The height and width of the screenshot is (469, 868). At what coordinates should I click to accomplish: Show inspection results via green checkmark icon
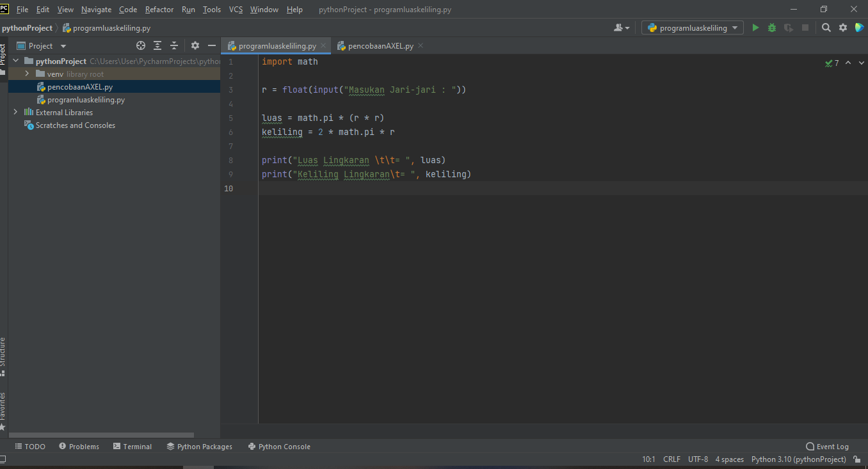coord(827,63)
